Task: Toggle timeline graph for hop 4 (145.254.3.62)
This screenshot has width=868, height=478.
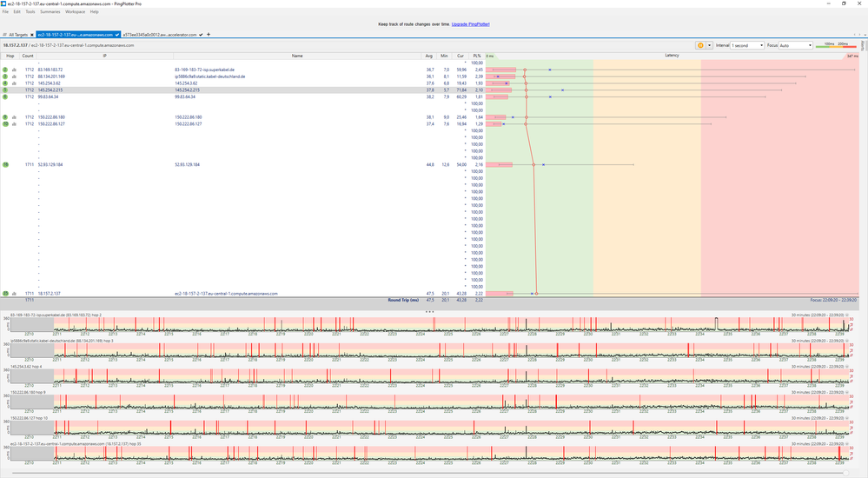Action: 14,83
